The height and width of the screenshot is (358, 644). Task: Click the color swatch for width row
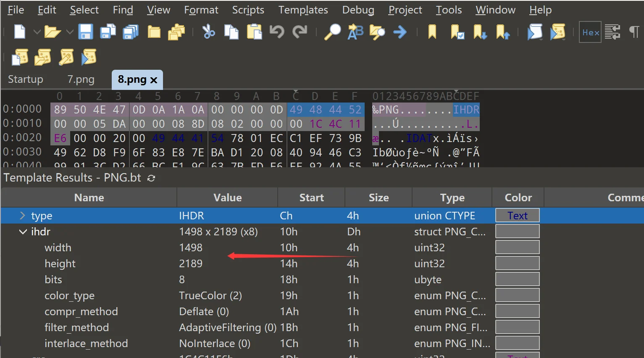(x=517, y=247)
